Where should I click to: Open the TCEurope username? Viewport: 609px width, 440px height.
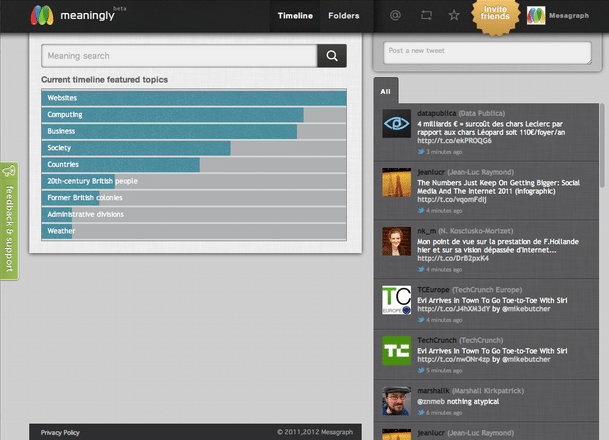coord(433,290)
